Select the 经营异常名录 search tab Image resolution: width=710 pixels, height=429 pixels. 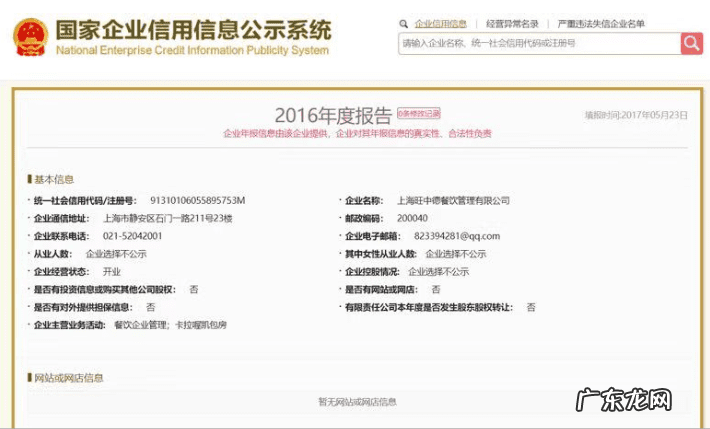pos(512,24)
